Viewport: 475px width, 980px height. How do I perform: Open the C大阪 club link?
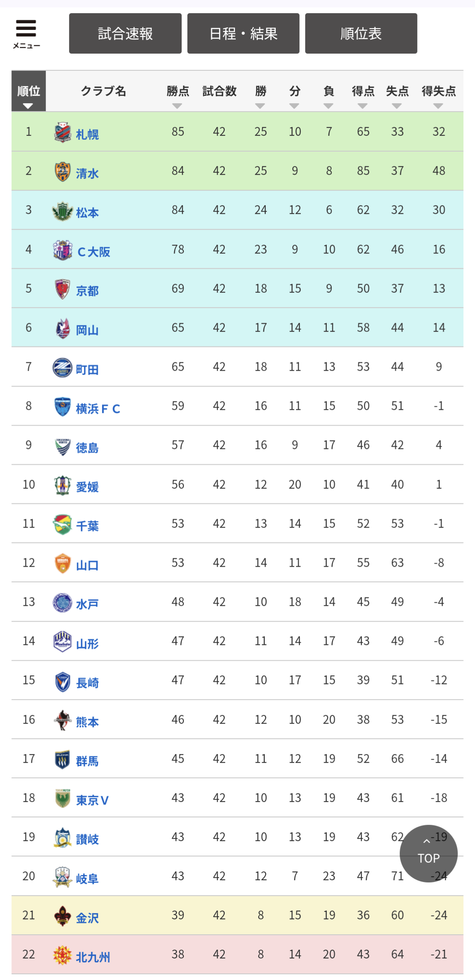[x=94, y=252]
